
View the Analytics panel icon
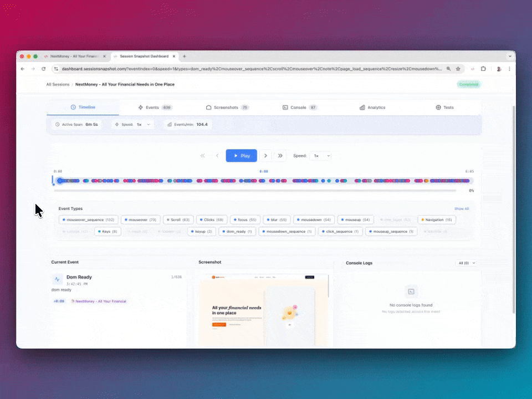[x=361, y=107]
